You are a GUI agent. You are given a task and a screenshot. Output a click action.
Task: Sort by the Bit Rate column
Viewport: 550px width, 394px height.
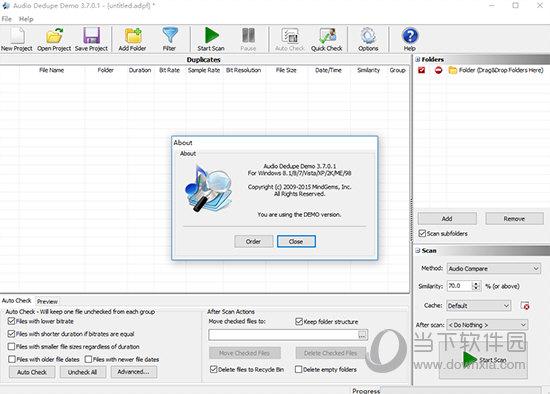[169, 70]
